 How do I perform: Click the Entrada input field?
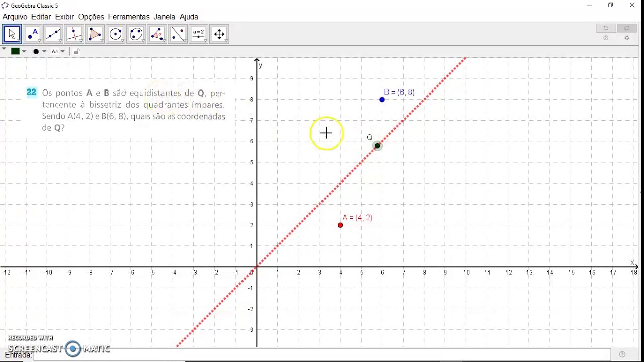tap(322, 354)
